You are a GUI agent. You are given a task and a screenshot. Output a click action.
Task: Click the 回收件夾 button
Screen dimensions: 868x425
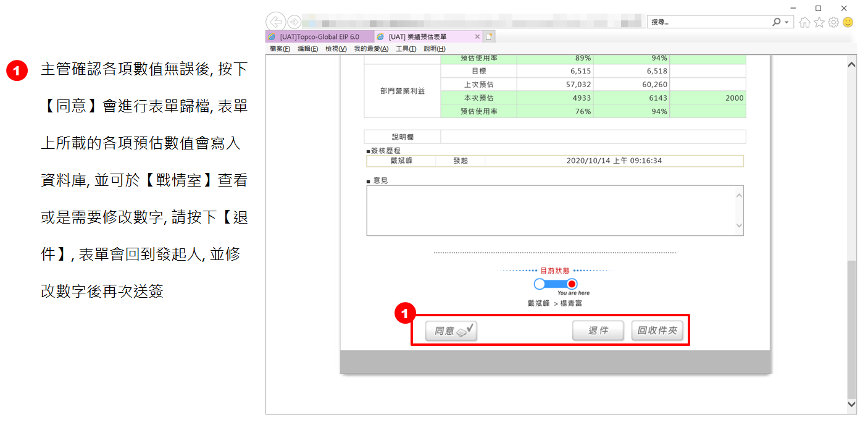pos(657,331)
